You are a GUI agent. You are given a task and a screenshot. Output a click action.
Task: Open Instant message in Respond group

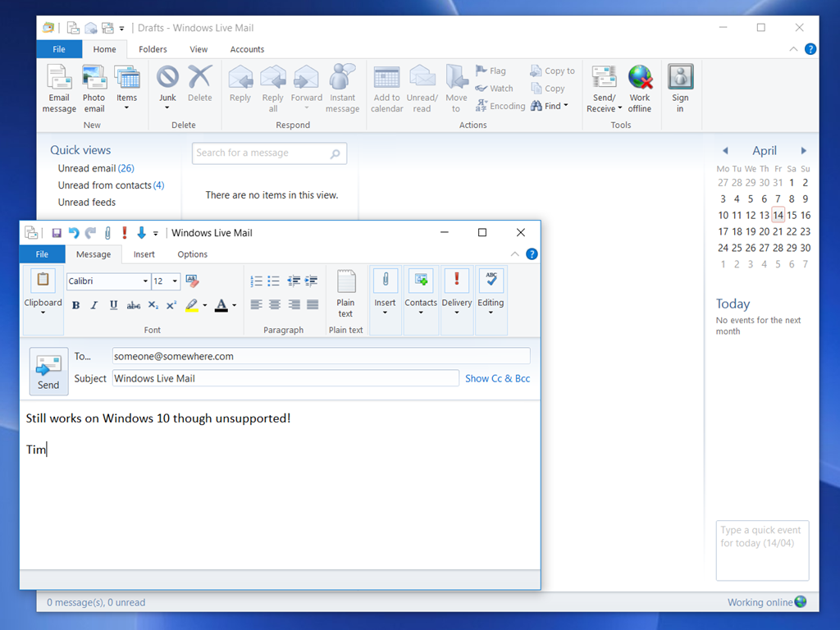point(342,89)
